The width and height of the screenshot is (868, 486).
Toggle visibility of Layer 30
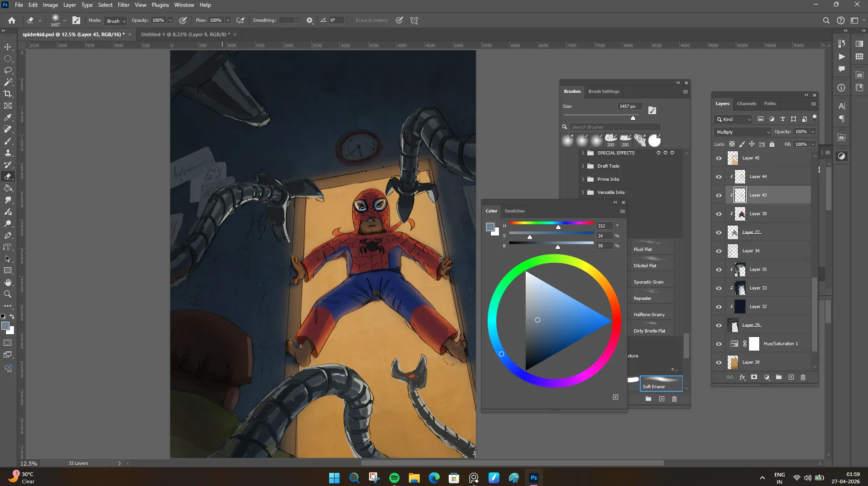click(x=719, y=214)
